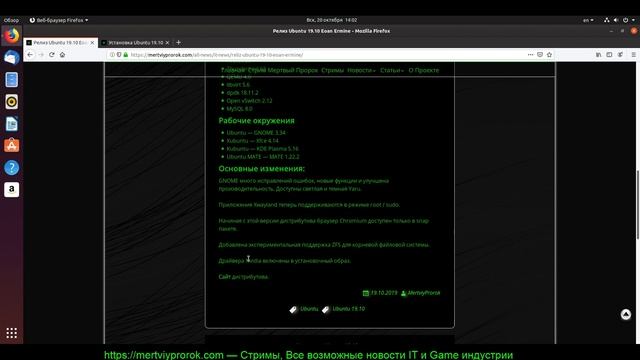Click 'Ubuntu — GNOME 3.34' list item
Viewport: 640px width, 360px height.
point(256,133)
